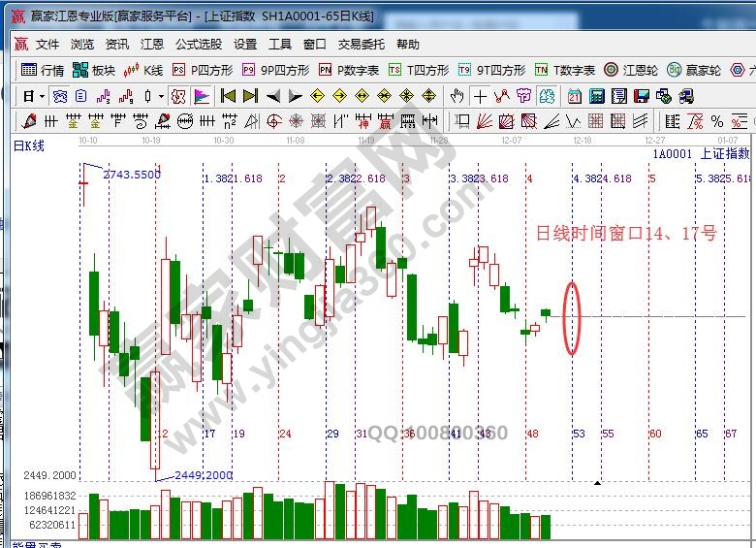The height and width of the screenshot is (548, 756).
Task: Expand the 日 period dropdown arrow
Action: [42, 96]
